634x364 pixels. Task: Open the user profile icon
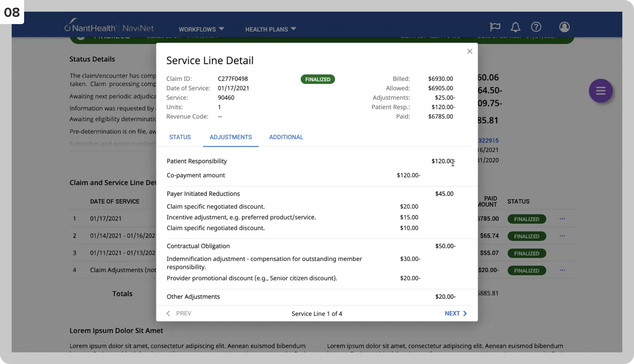[x=564, y=27]
